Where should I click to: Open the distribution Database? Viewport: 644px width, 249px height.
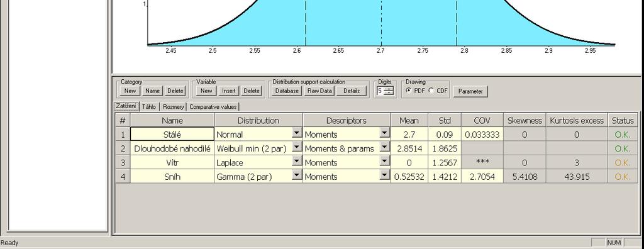pos(287,91)
